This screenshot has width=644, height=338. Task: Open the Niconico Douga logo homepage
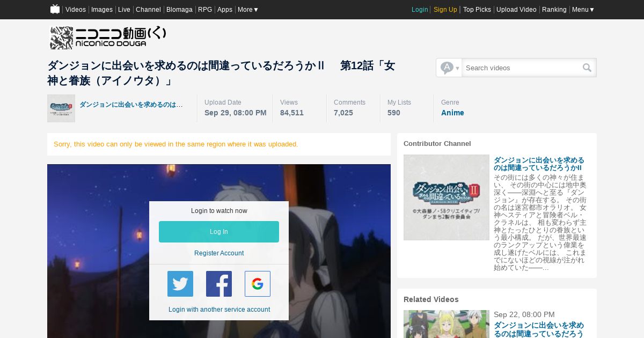point(108,38)
